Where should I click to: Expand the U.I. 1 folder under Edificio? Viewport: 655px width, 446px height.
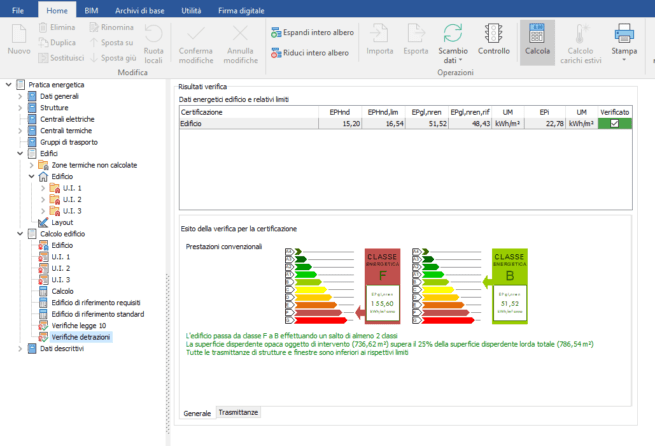pyautogui.click(x=43, y=188)
